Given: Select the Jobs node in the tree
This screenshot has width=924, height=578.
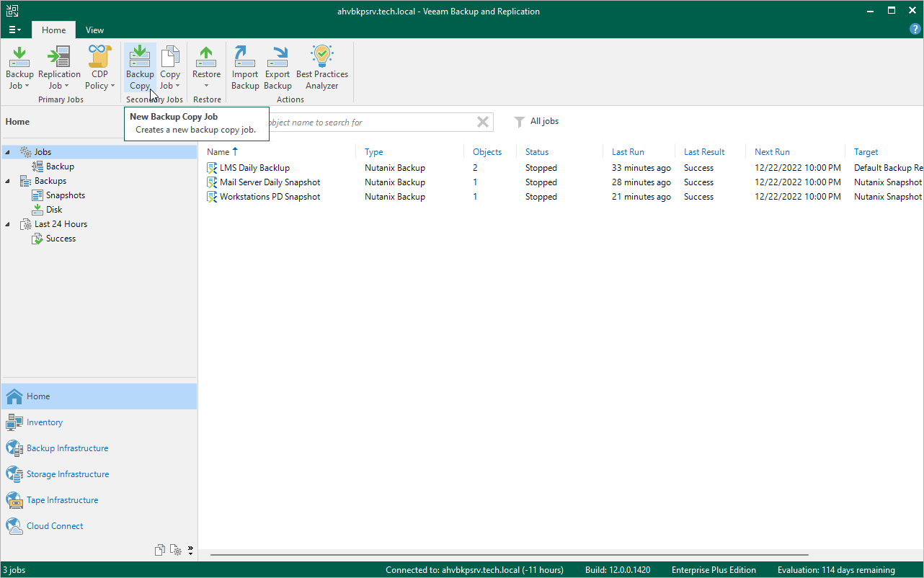Looking at the screenshot, I should click(x=43, y=152).
